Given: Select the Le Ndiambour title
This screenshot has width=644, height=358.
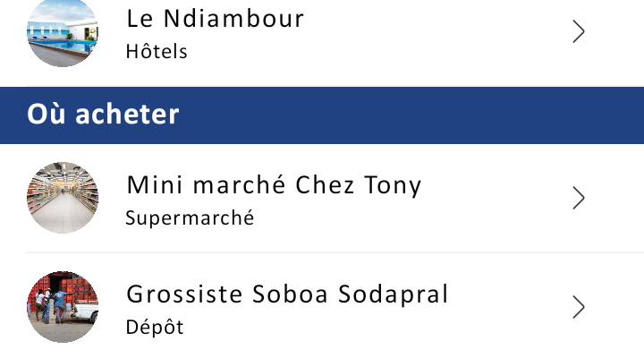Looking at the screenshot, I should 216,18.
